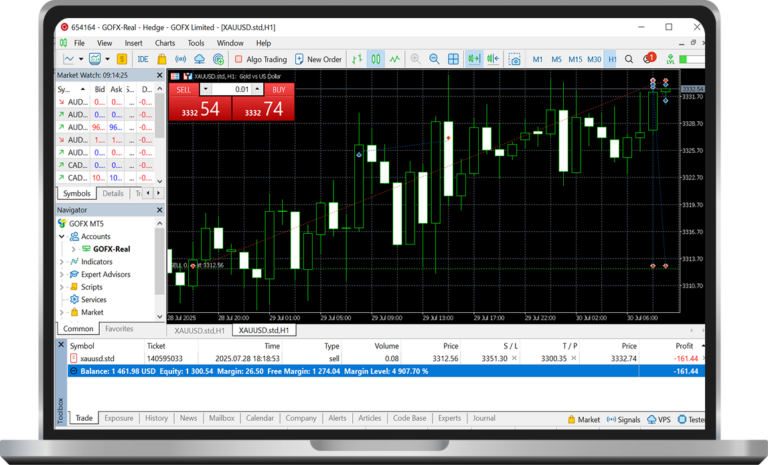
Task: Expand the GOFX-Real account node
Action: 73,249
